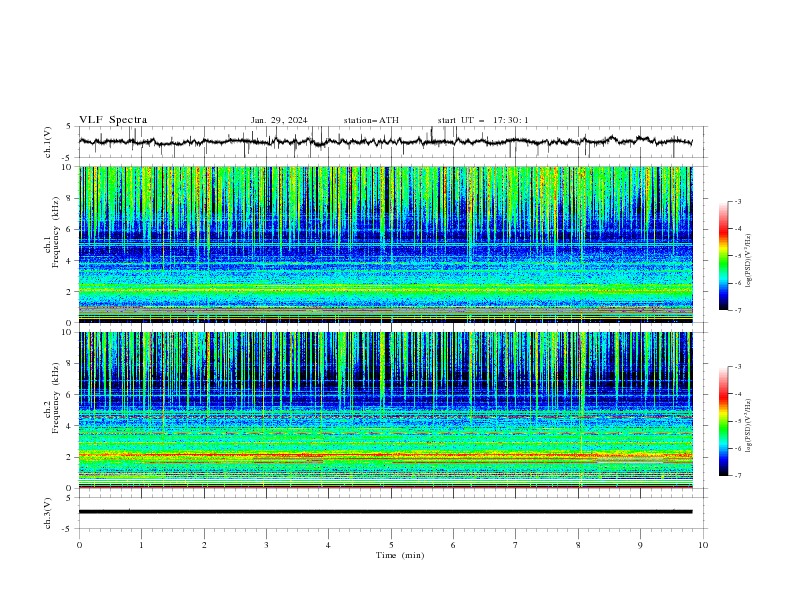
Task: Click the 'station=ATH' label
Action: click(371, 120)
